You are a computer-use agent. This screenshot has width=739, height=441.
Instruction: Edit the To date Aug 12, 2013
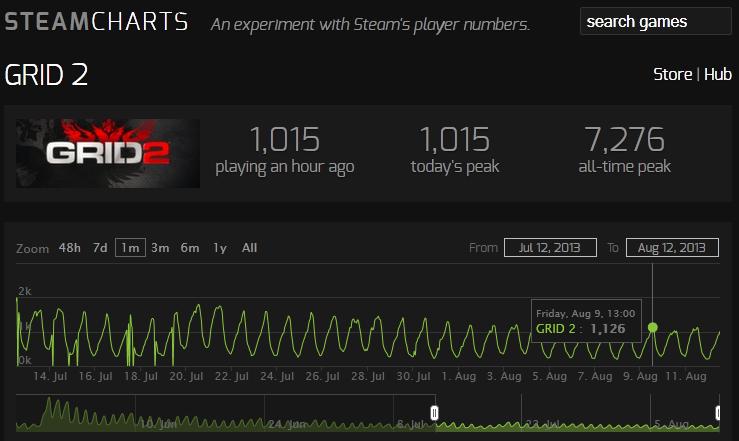pos(672,248)
